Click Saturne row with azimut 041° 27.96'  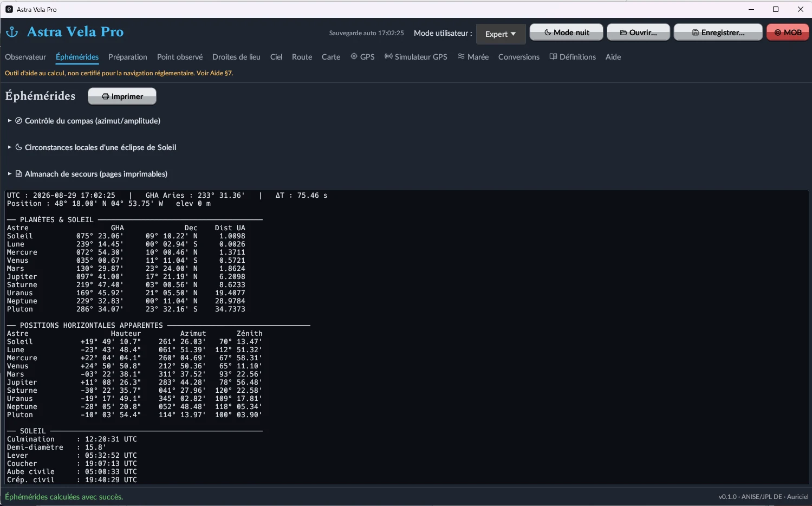[x=135, y=391]
